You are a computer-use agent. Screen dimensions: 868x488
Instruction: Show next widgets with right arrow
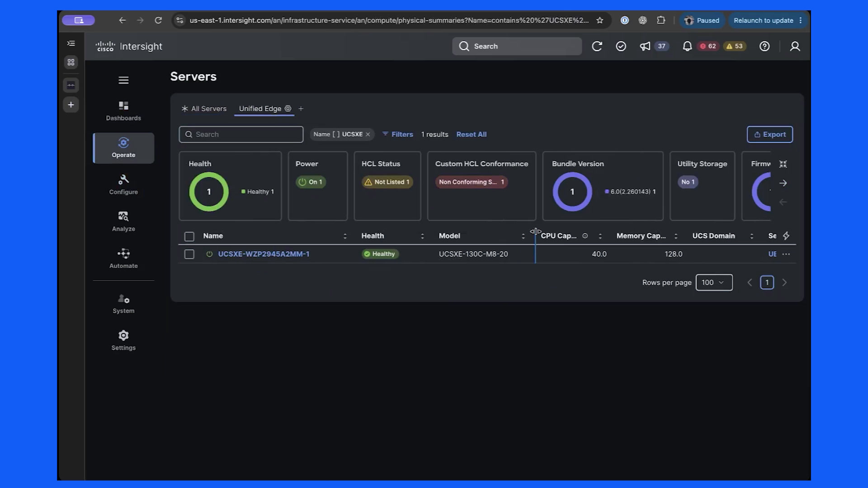pos(783,183)
